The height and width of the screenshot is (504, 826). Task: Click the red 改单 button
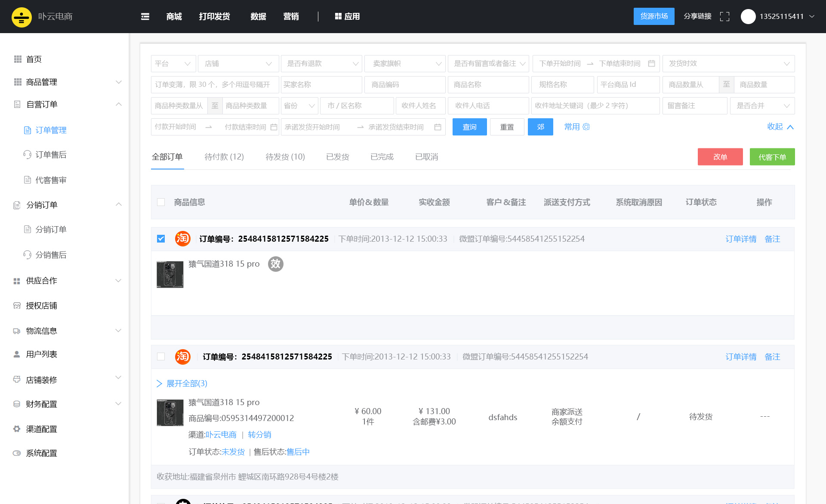click(720, 157)
